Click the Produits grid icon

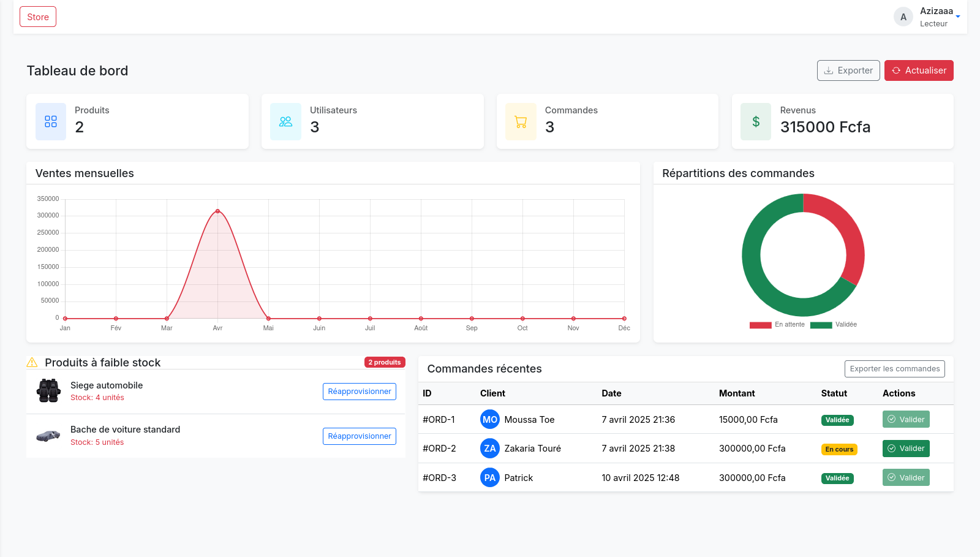51,122
